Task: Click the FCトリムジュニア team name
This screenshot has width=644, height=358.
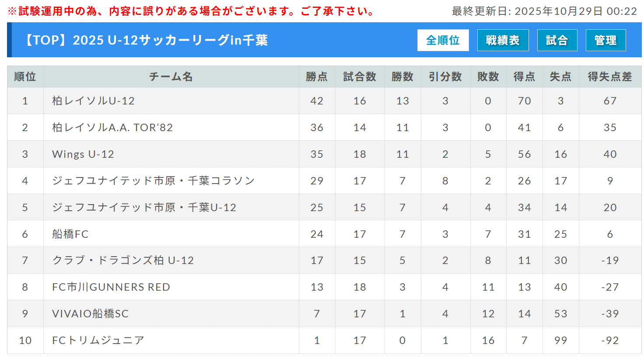Action: [98, 341]
